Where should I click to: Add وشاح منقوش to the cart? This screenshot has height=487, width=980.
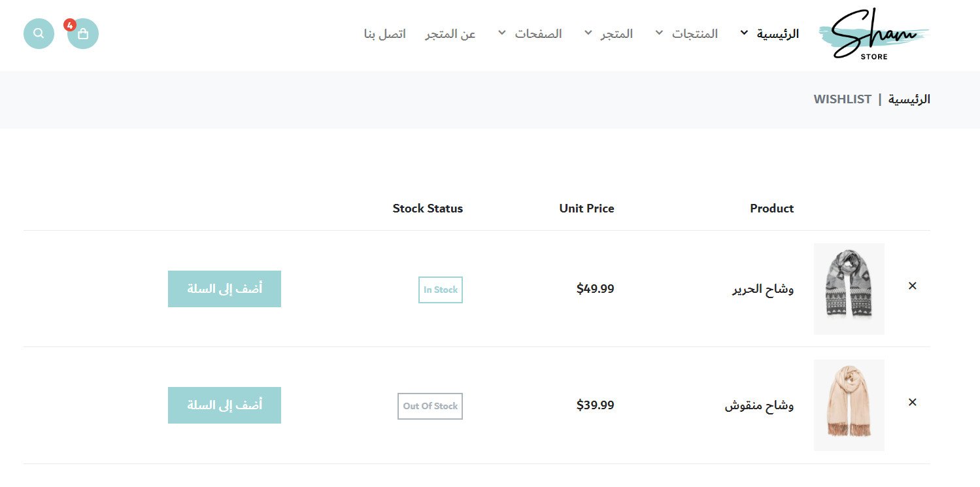coord(224,405)
